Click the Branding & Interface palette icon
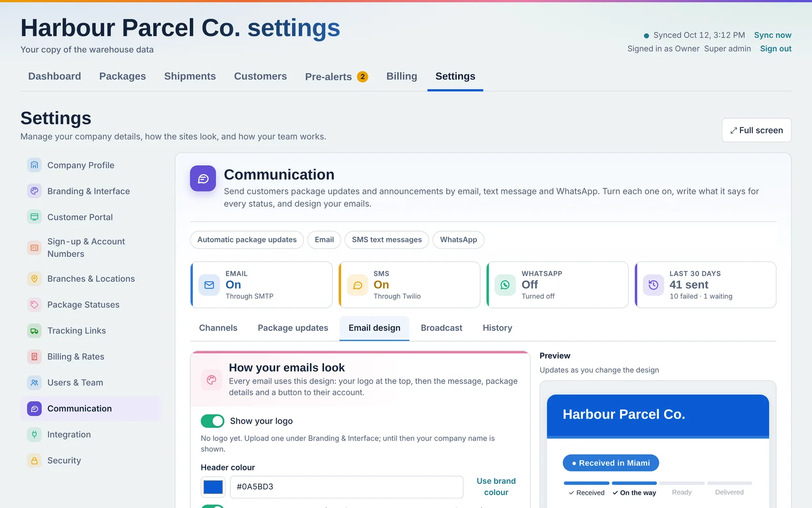 pos(35,191)
